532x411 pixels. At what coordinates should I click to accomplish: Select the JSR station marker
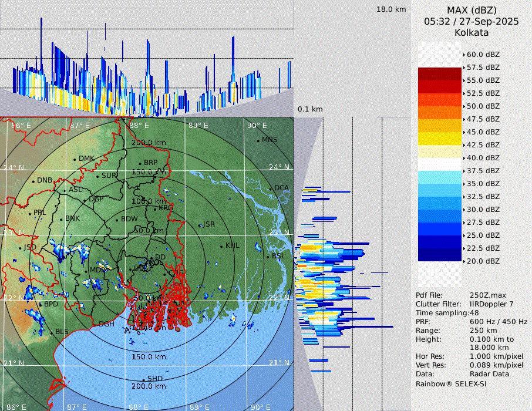click(200, 225)
